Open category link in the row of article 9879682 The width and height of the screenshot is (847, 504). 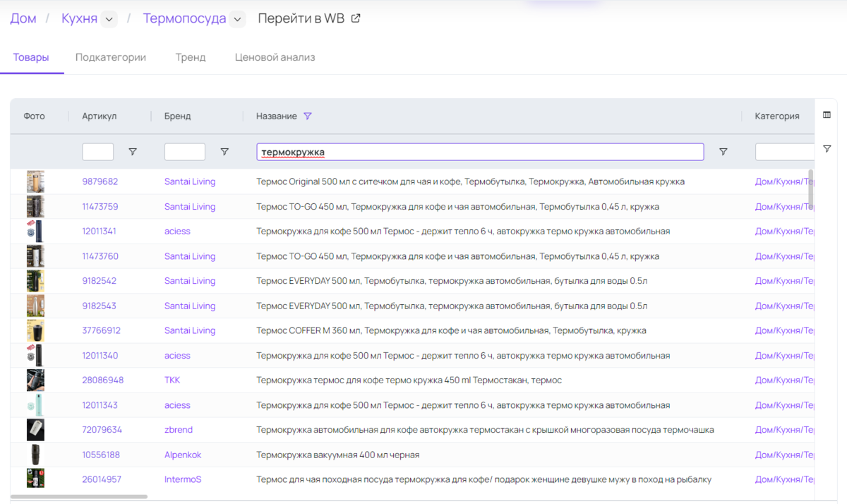pyautogui.click(x=785, y=181)
